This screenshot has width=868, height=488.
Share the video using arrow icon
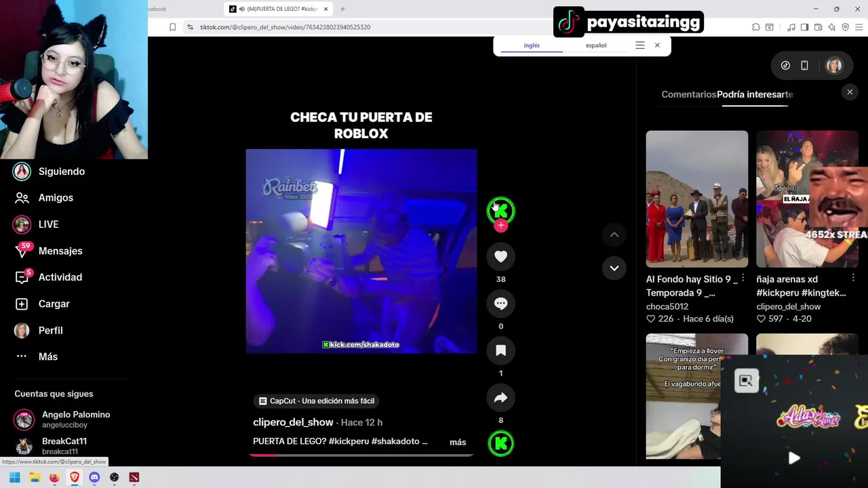click(500, 398)
